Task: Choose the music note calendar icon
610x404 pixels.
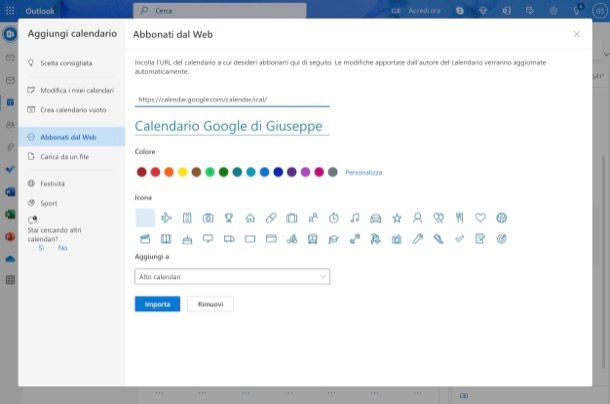Action: 355,218
